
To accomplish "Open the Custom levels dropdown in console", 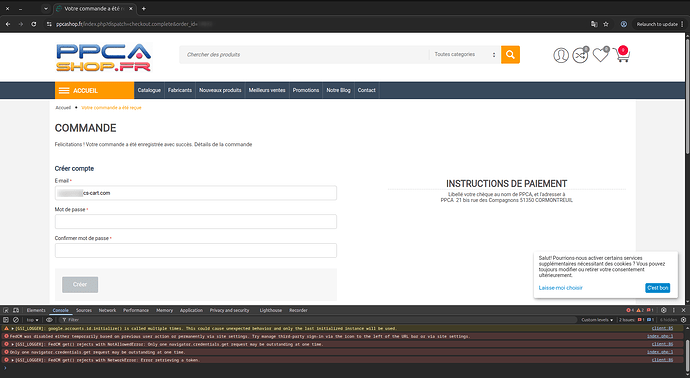I will tap(597, 320).
